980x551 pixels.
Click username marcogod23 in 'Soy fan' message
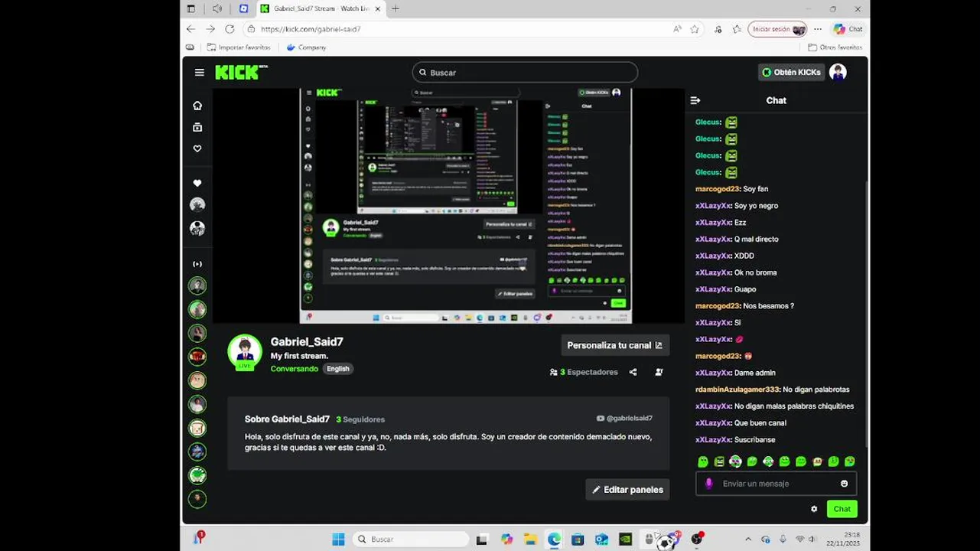pyautogui.click(x=718, y=189)
